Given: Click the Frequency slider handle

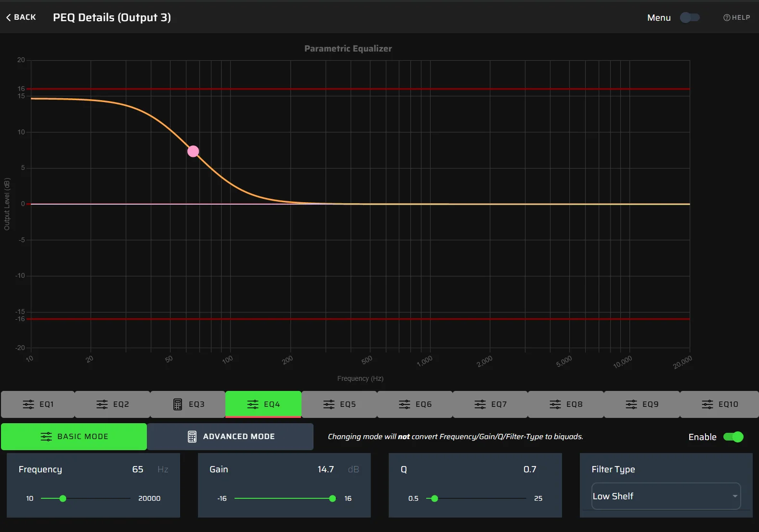Looking at the screenshot, I should pyautogui.click(x=63, y=498).
